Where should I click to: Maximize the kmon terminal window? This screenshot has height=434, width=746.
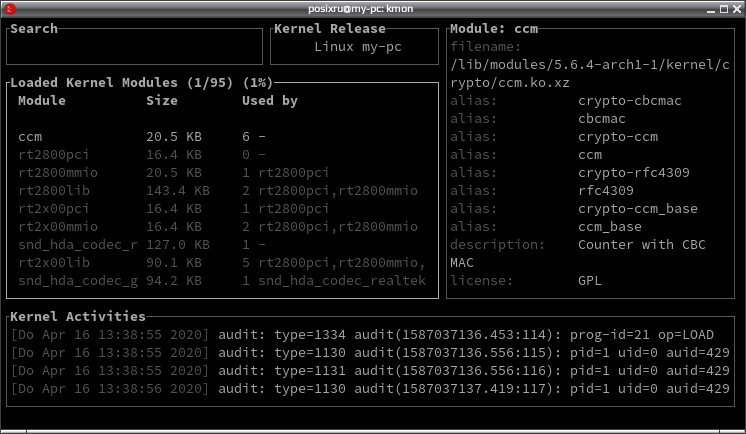point(724,9)
